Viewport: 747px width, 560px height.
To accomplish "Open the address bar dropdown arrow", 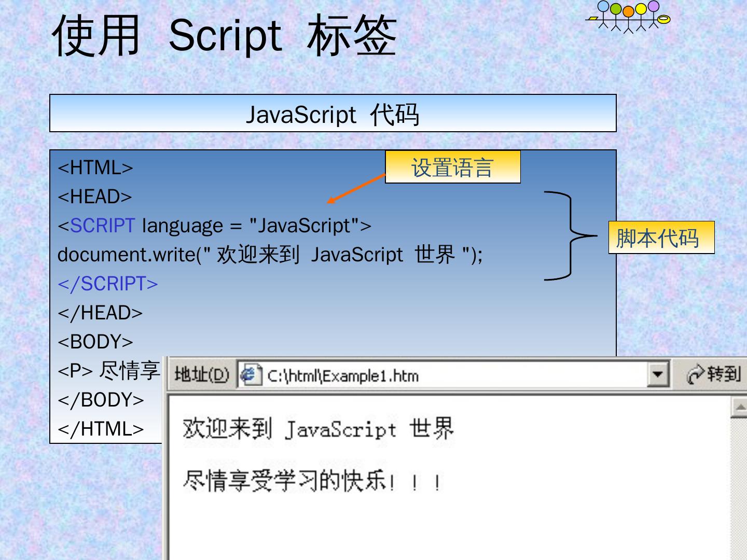I will (x=658, y=374).
